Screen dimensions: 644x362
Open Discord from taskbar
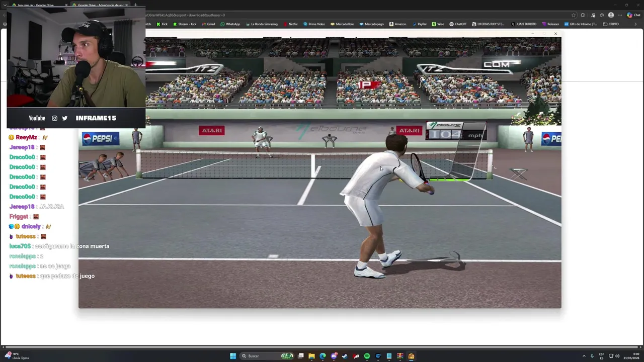[x=334, y=356]
